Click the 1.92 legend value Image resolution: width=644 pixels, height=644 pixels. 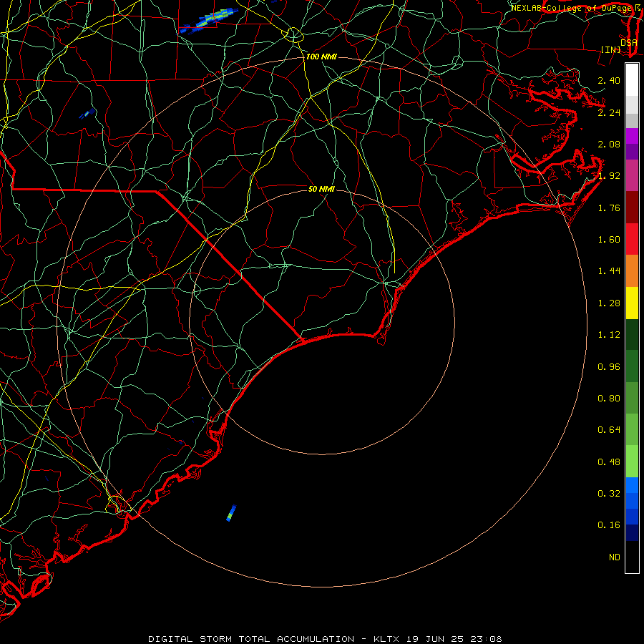point(609,176)
